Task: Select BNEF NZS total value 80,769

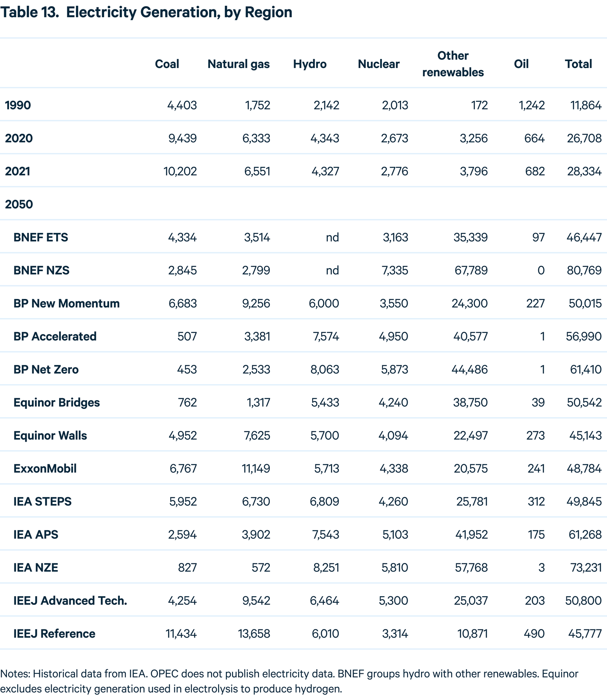Action: pyautogui.click(x=584, y=271)
